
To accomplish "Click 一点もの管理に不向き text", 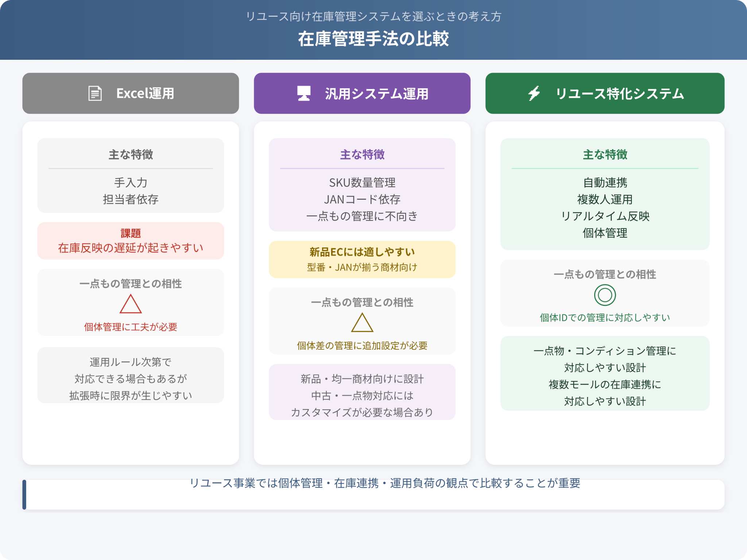I will coord(362,216).
